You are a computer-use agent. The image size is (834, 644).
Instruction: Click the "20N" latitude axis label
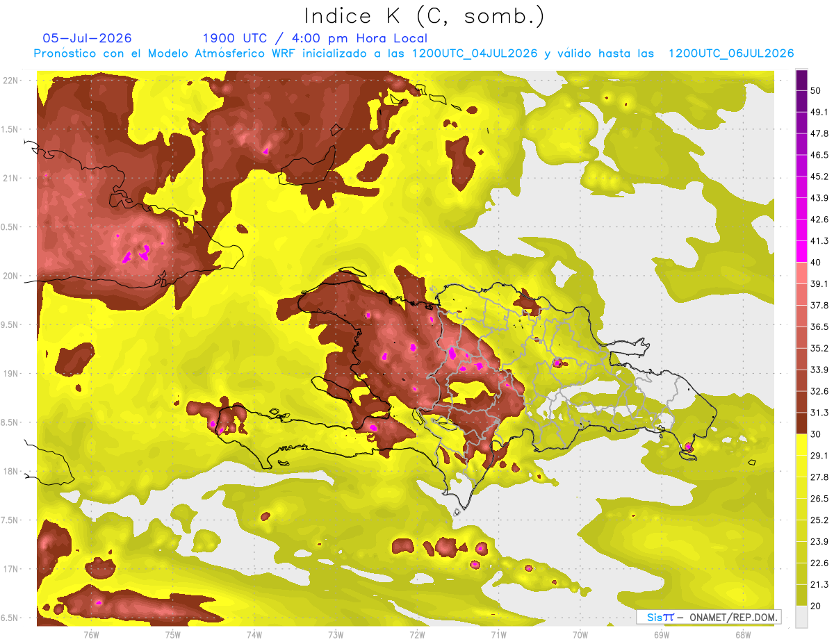(10, 276)
